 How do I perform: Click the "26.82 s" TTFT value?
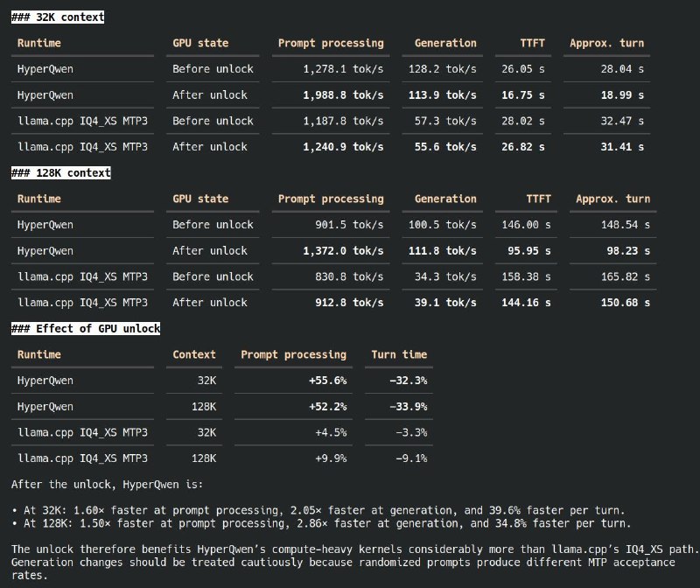point(522,147)
